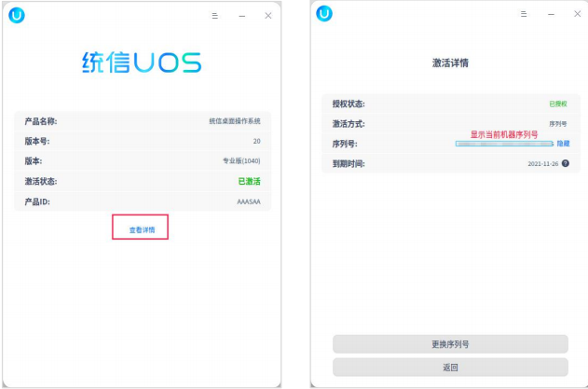Screen dimensions: 588x389
Task: Select the expiration date 2021-11-26
Action: point(543,163)
